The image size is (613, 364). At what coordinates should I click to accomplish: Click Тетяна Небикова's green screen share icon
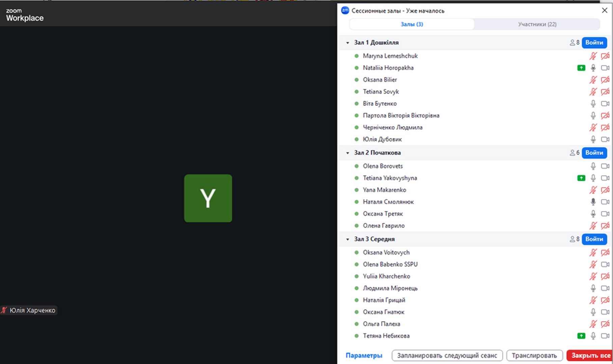(581, 336)
